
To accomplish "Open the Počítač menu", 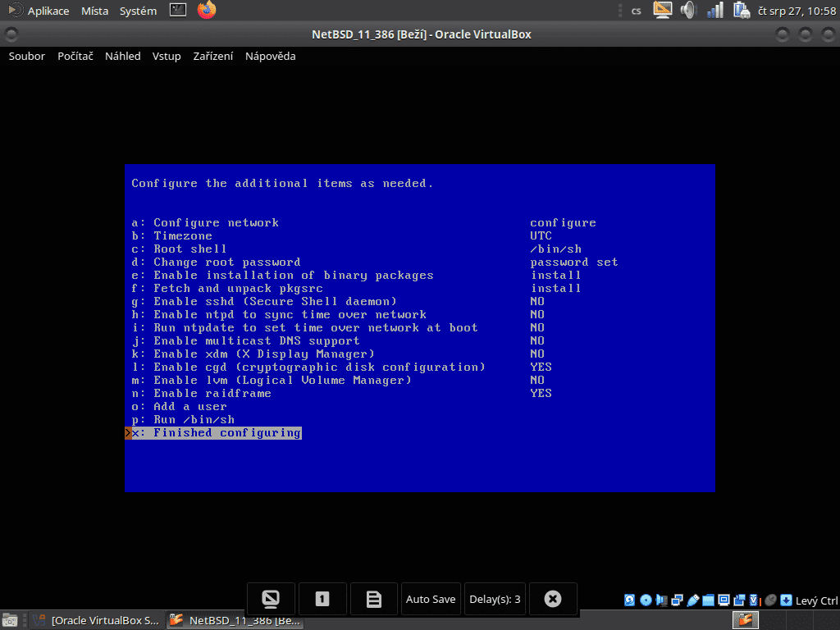I will point(75,57).
